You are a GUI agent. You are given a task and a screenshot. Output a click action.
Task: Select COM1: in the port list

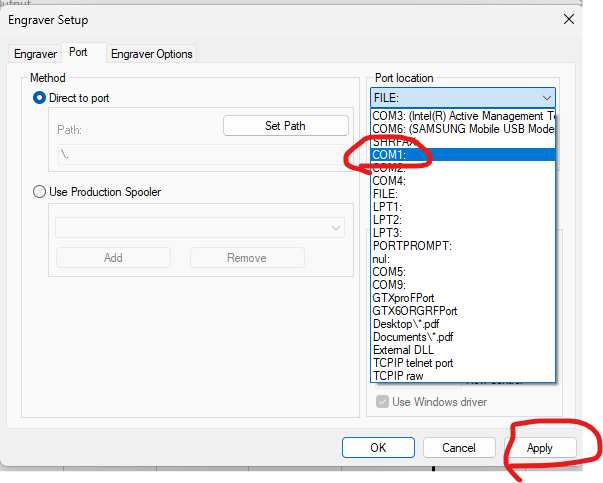coord(463,155)
